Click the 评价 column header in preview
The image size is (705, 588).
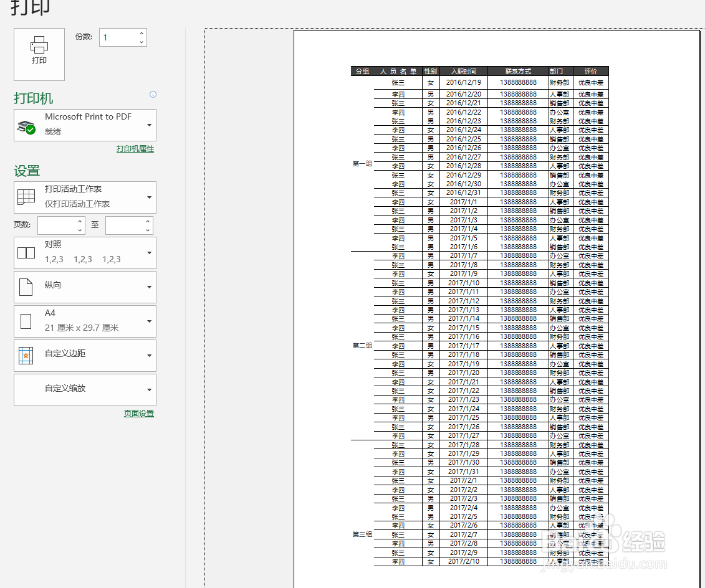[x=591, y=72]
